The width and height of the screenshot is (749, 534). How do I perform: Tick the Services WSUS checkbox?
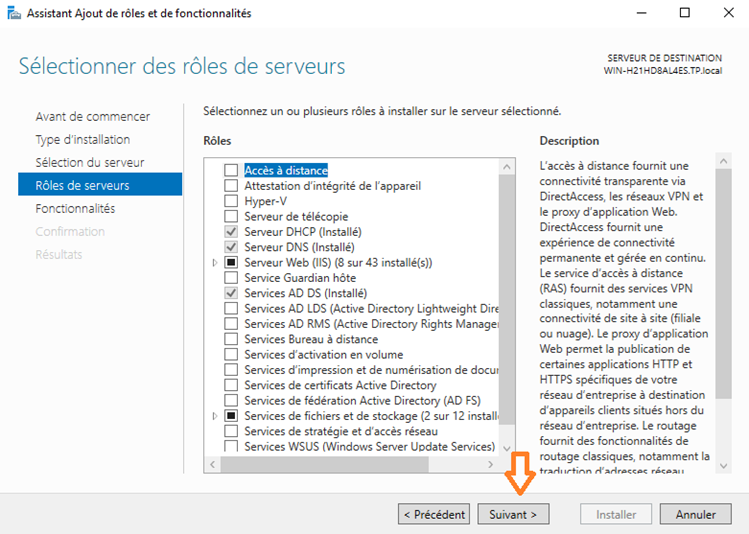point(231,446)
